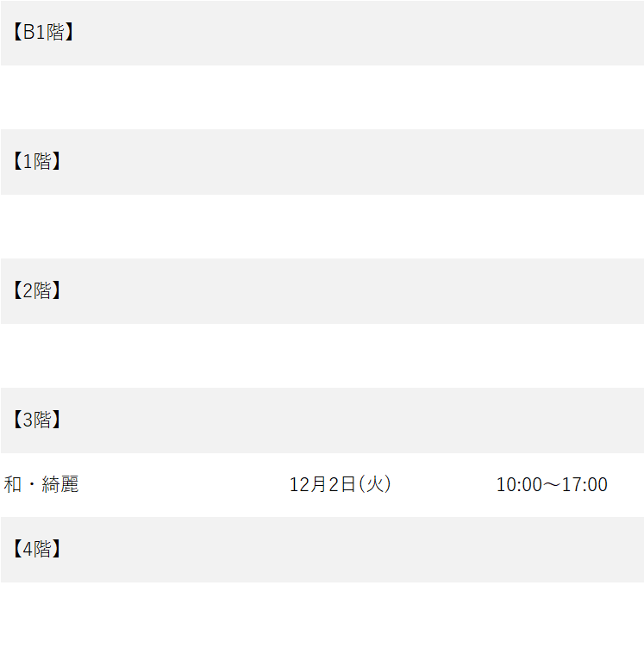This screenshot has width=644, height=660.
Task: Open the 和・綺麗 shop entry
Action: (41, 485)
